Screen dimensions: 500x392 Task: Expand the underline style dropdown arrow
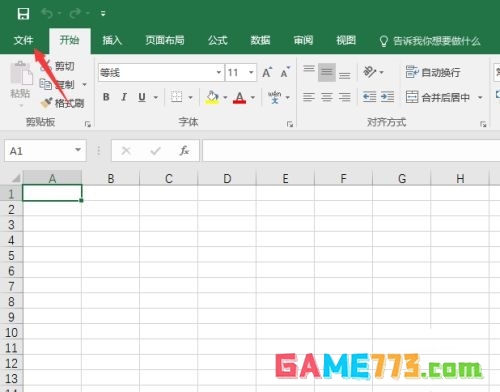156,97
